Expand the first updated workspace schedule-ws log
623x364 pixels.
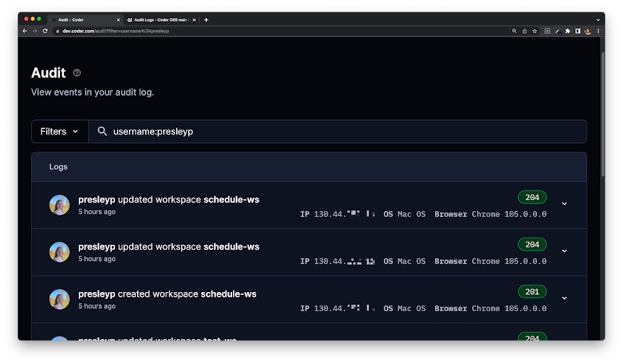click(x=565, y=203)
